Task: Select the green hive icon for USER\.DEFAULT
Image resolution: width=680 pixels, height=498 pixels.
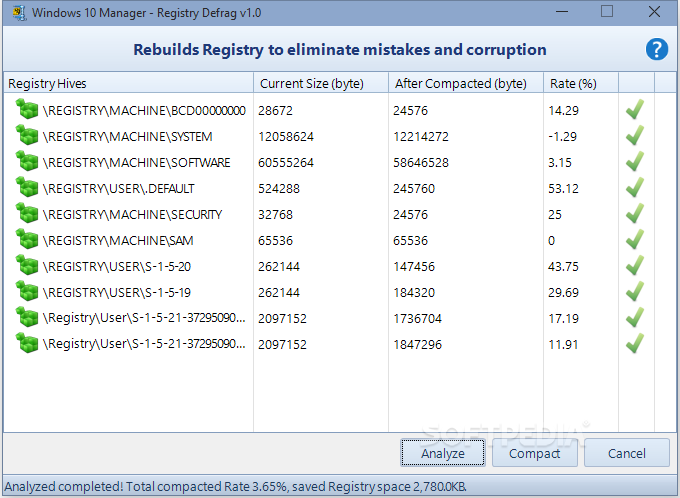Action: (x=27, y=187)
